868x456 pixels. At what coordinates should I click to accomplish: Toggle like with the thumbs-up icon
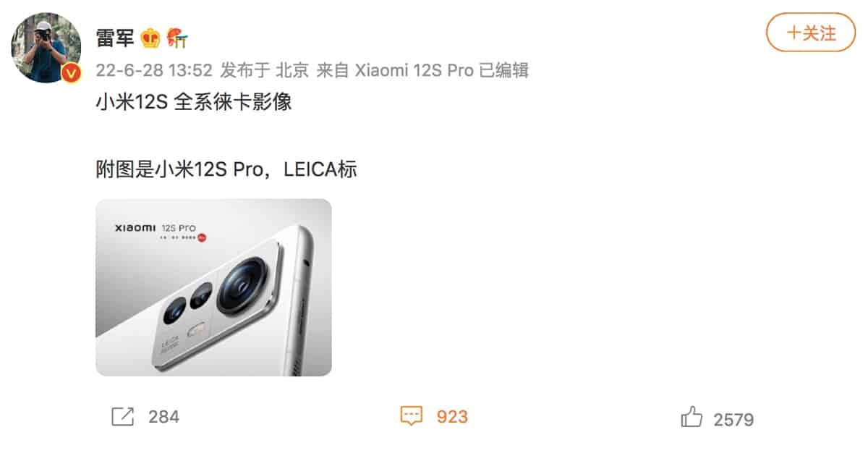click(x=692, y=418)
